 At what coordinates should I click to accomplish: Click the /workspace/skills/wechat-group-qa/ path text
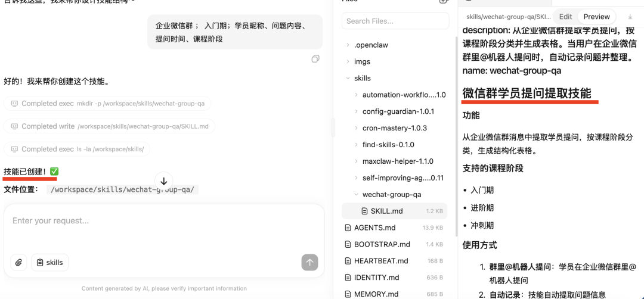click(122, 189)
